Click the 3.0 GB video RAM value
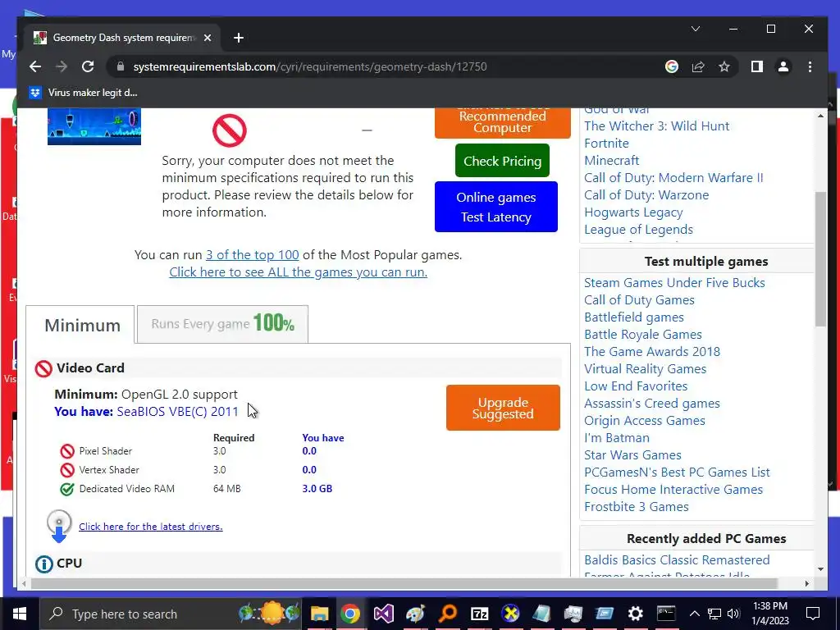 pos(317,489)
